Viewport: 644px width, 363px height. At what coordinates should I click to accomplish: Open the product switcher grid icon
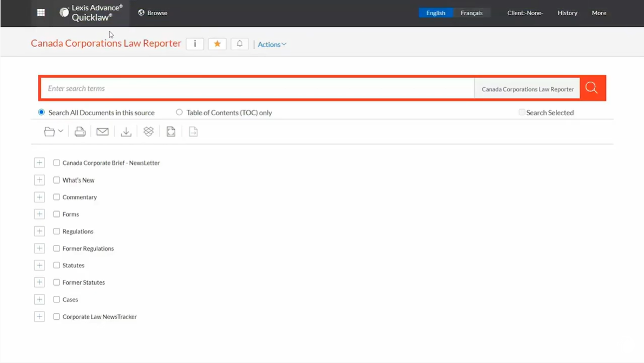click(41, 13)
